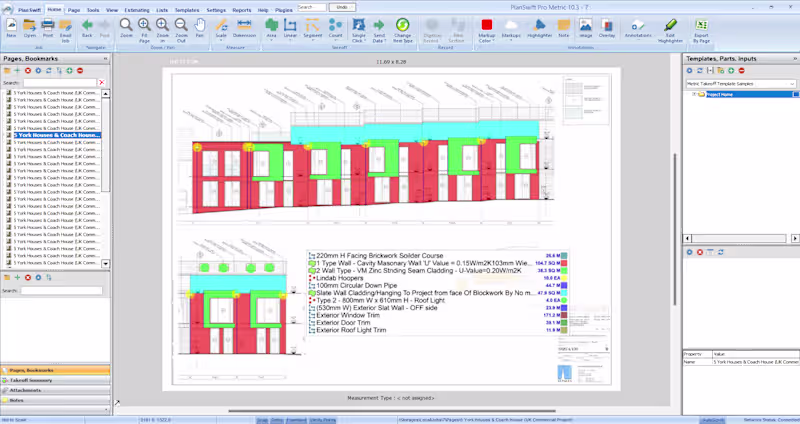
Task: Open the Estimating ribbon tab
Action: (x=137, y=8)
